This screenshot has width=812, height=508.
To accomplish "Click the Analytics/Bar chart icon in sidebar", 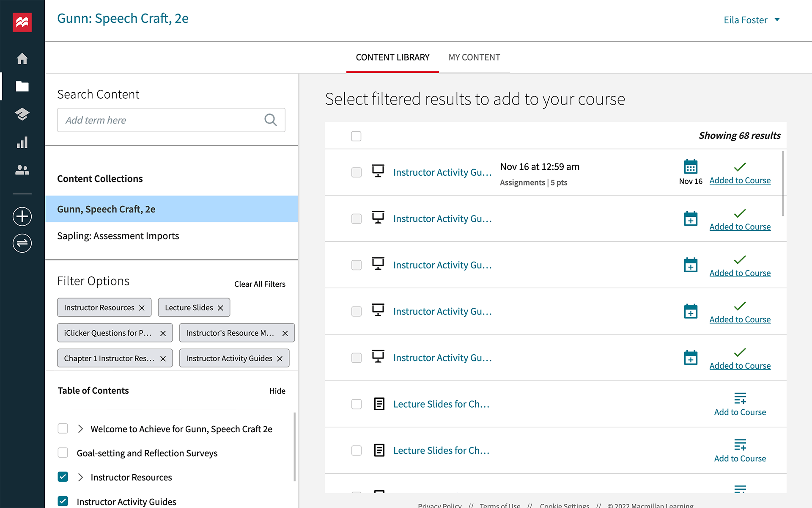I will click(22, 143).
